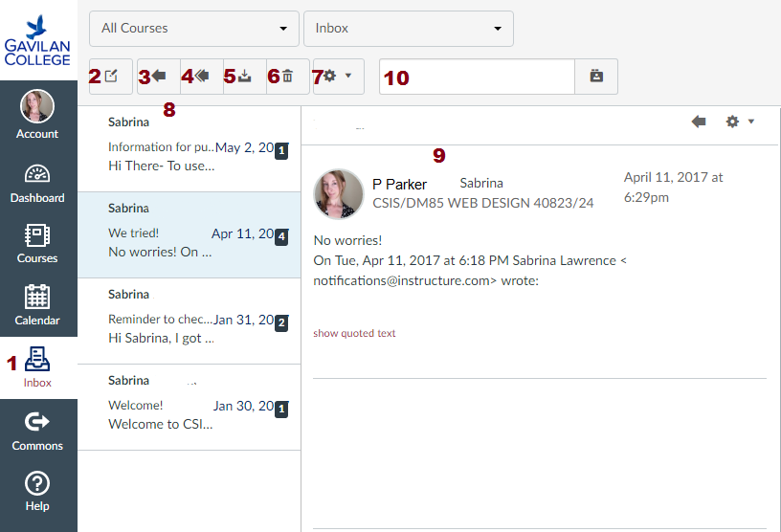Screen dimensions: 781x532
Task: Click the recipient search input field
Action: (x=477, y=77)
